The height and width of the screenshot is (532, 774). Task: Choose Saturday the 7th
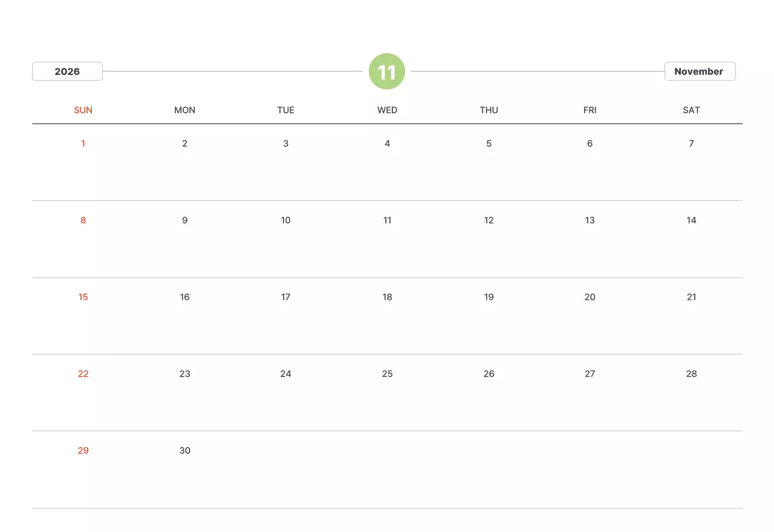pyautogui.click(x=691, y=143)
